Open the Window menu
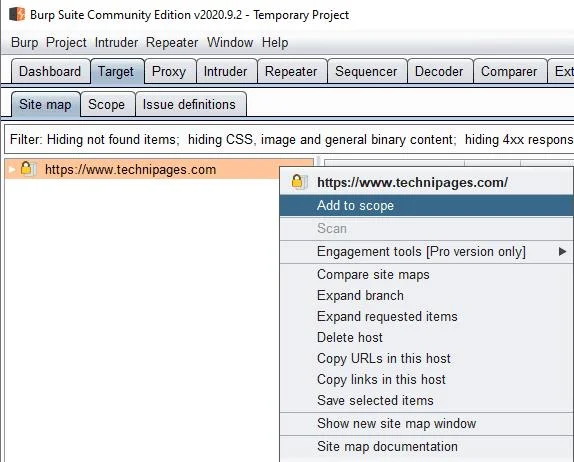 point(230,42)
